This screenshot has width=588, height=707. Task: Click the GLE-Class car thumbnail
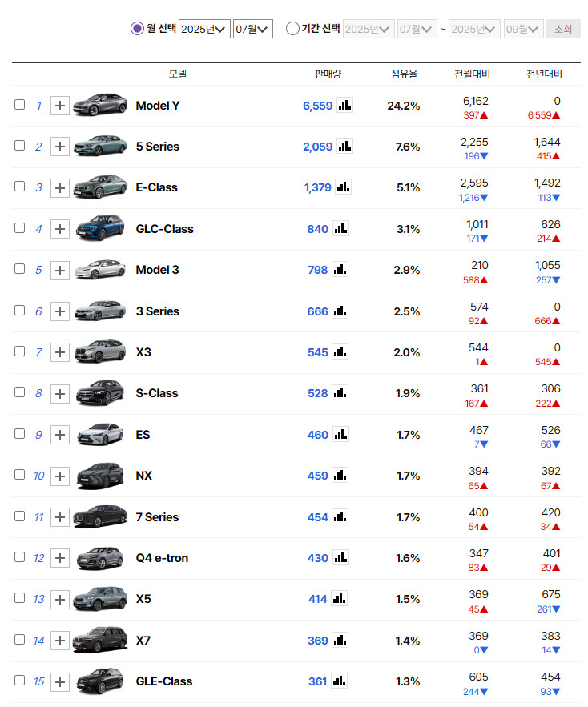coord(100,681)
